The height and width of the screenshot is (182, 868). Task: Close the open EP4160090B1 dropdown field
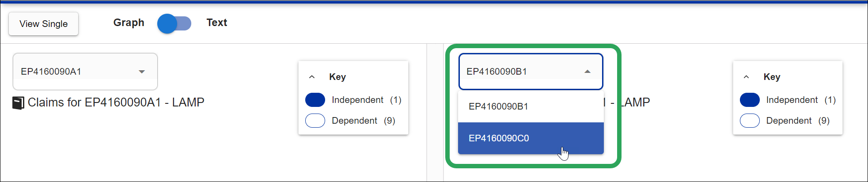pyautogui.click(x=521, y=72)
